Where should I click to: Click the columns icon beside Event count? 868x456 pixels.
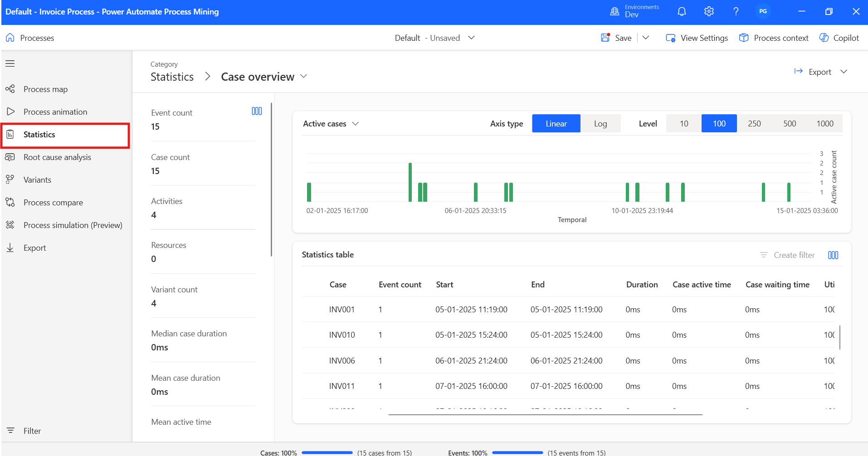257,112
